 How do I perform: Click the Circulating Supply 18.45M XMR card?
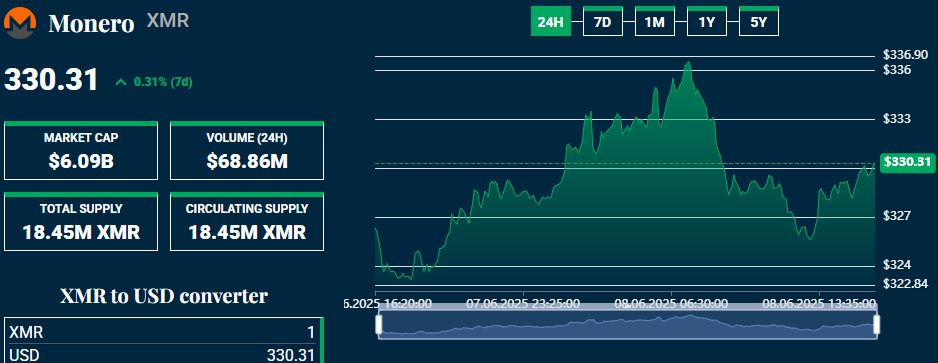tap(247, 221)
